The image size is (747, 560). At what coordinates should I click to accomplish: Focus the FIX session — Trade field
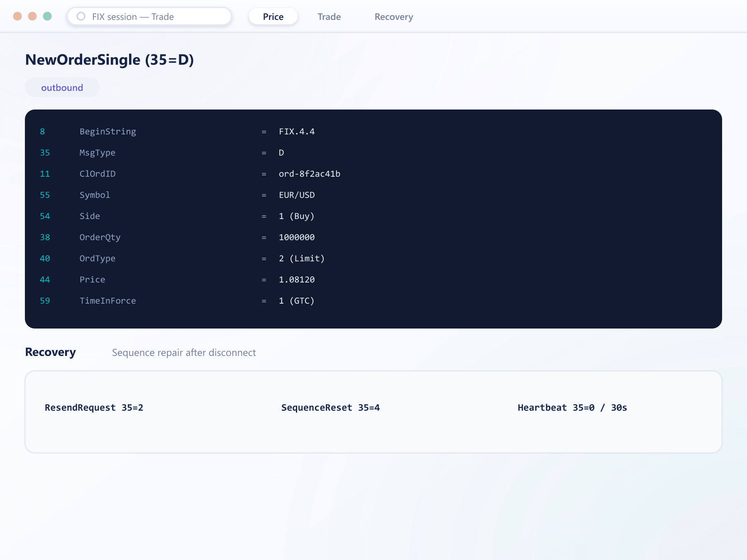[149, 17]
